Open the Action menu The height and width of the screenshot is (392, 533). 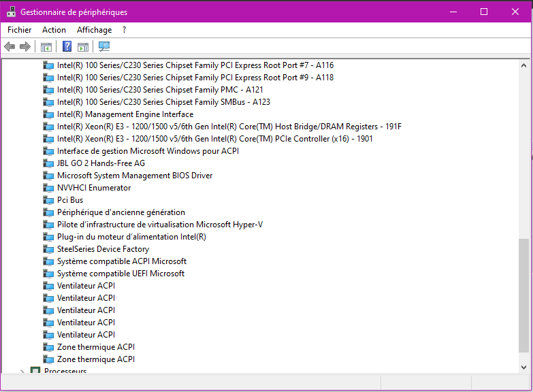pos(54,30)
